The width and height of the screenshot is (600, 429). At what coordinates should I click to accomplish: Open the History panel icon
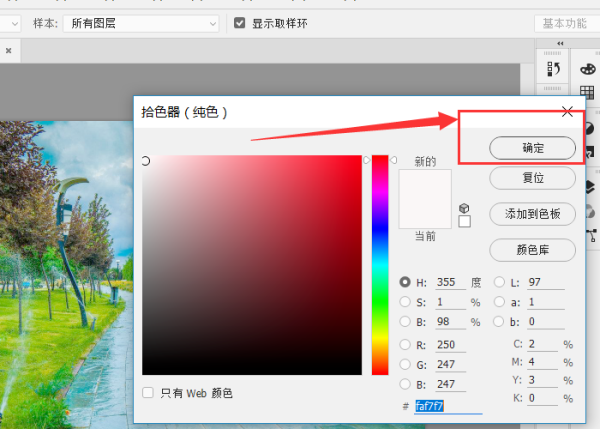point(553,69)
